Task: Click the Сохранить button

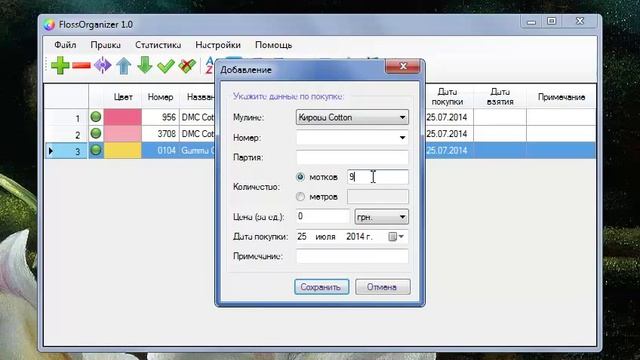Action: (x=322, y=287)
